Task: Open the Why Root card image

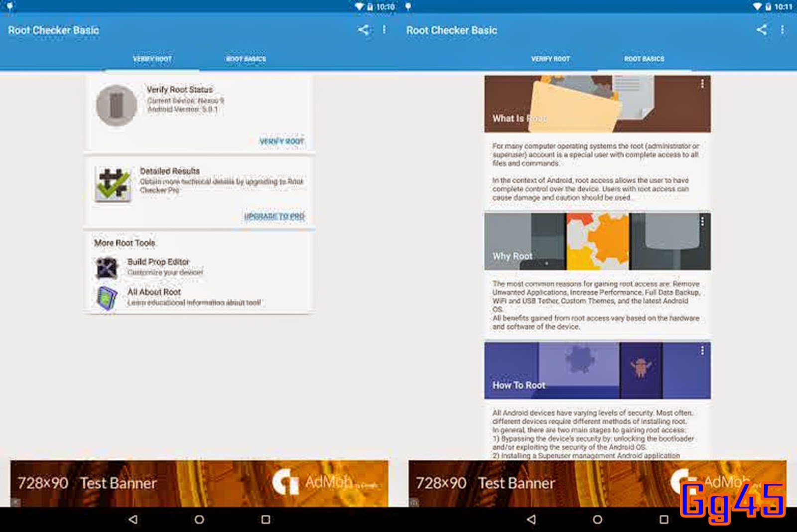Action: point(597,242)
